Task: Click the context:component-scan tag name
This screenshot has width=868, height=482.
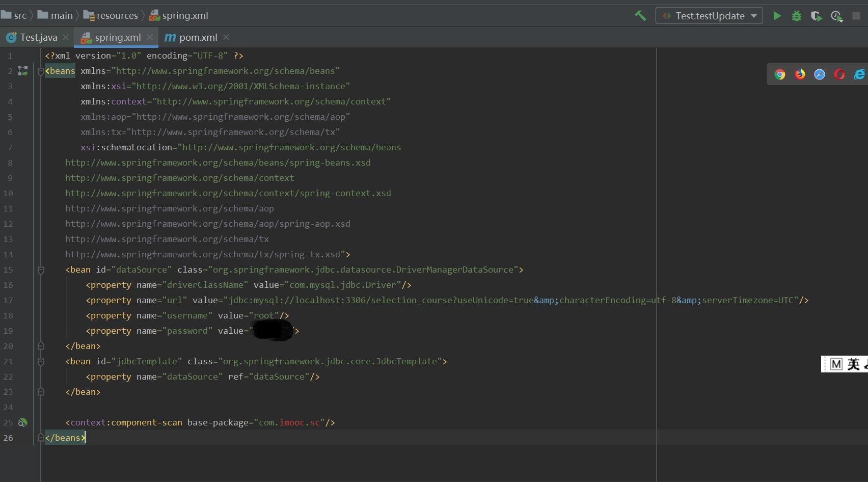Action: click(126, 422)
